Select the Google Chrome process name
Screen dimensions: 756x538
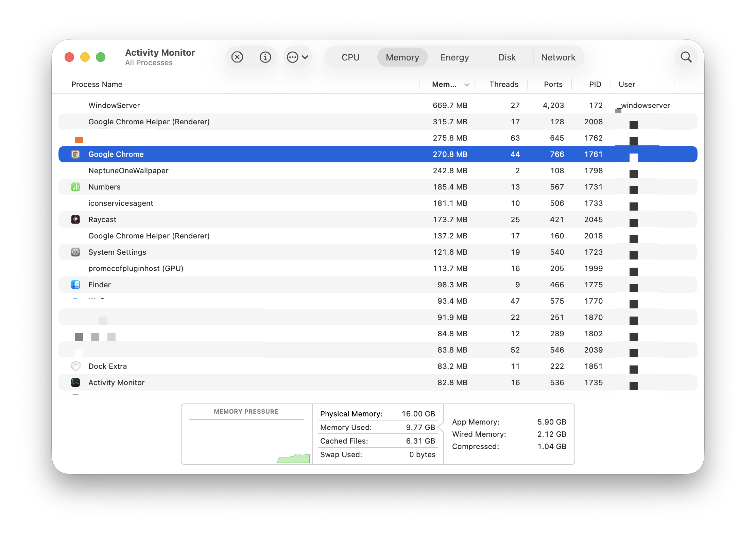pos(116,154)
